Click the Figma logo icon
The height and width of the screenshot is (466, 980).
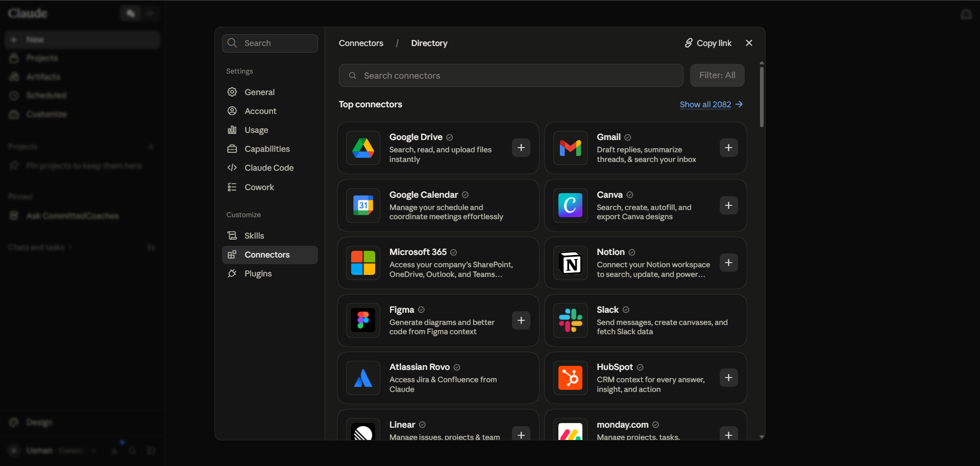tap(363, 320)
